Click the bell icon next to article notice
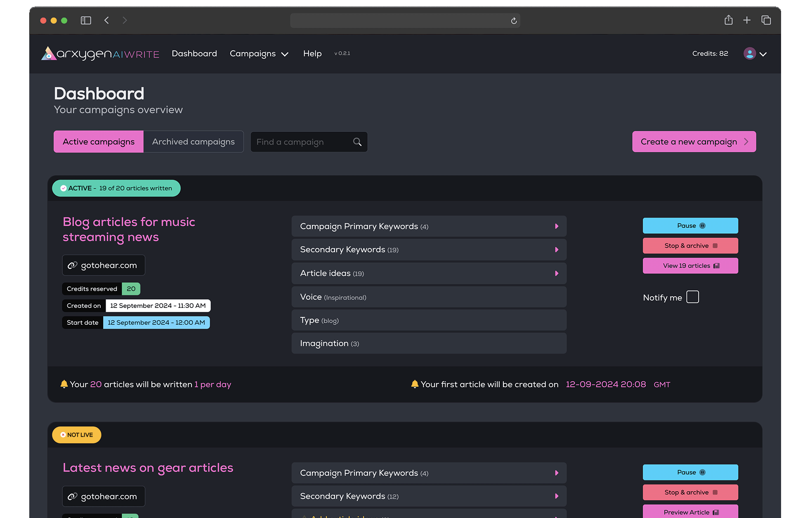Image resolution: width=812 pixels, height=518 pixels. pos(64,384)
